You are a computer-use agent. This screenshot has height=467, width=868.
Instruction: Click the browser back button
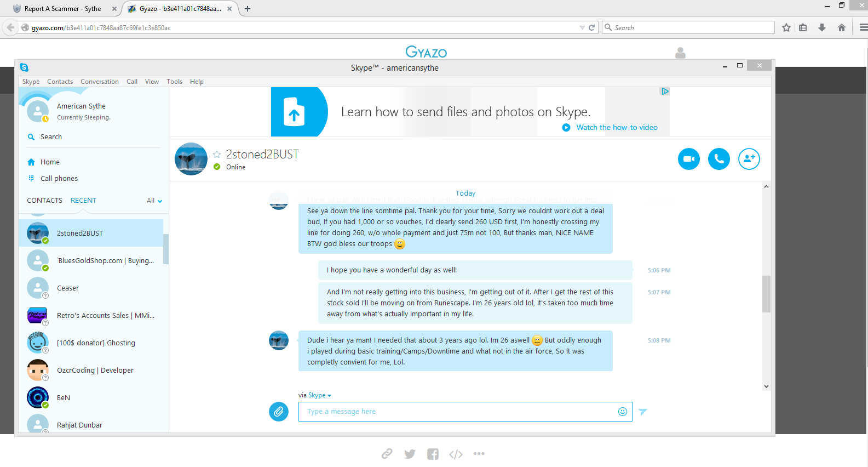pyautogui.click(x=10, y=27)
